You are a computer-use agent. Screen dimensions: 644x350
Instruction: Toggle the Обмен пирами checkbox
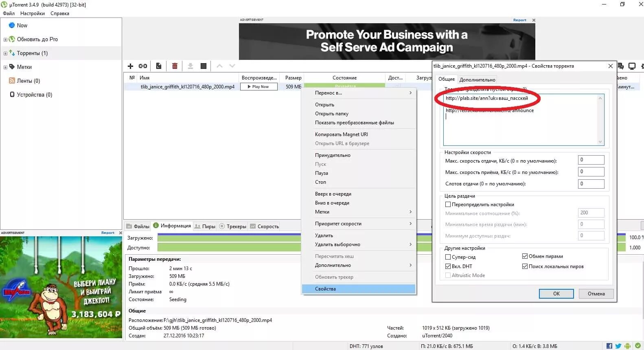(x=525, y=256)
